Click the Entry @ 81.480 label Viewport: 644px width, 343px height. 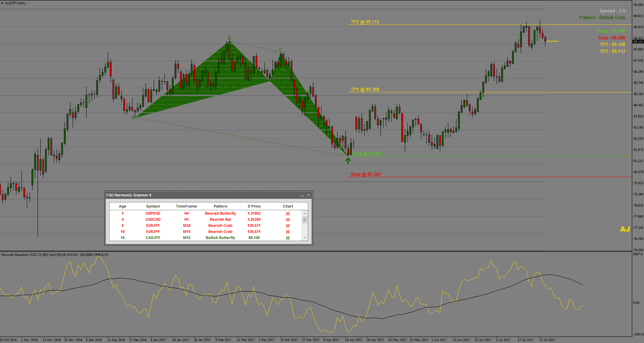(x=367, y=153)
